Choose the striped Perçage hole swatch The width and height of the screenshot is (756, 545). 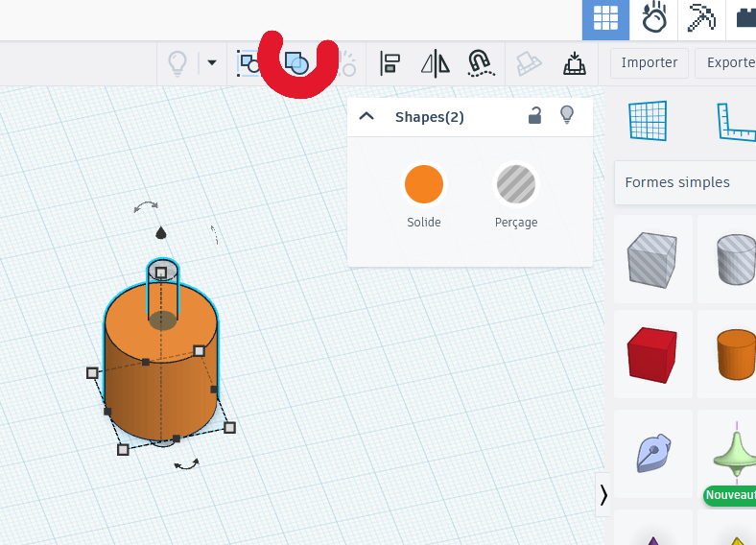516,184
